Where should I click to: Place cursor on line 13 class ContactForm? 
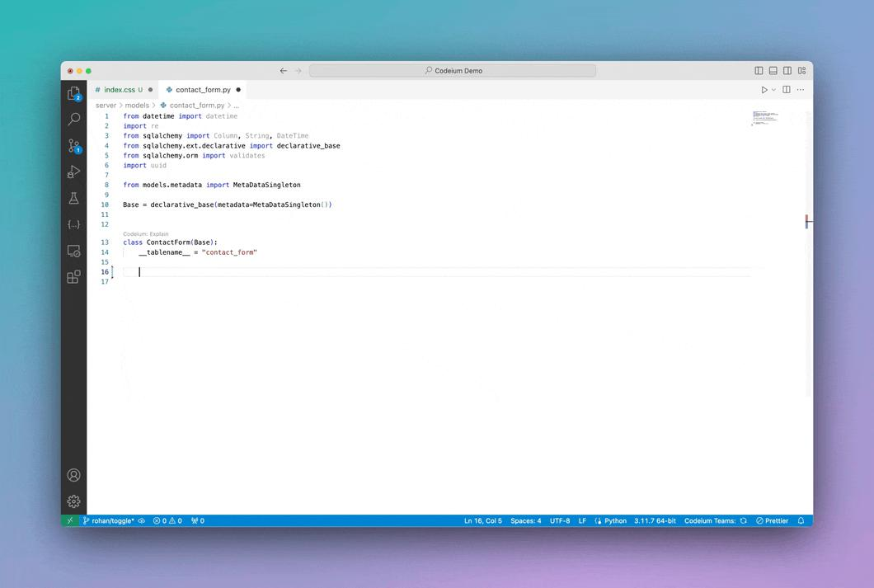pyautogui.click(x=170, y=242)
